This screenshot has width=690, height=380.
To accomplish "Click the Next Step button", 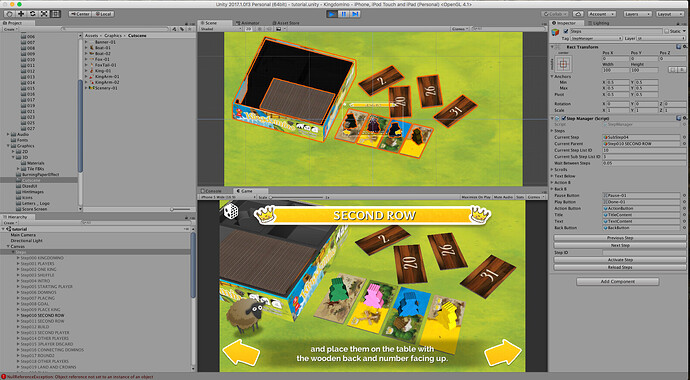I will pyautogui.click(x=620, y=245).
